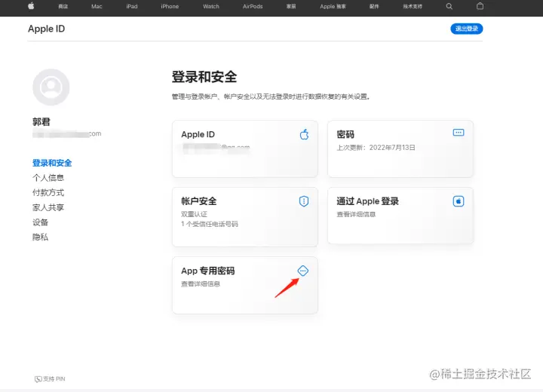Open the Watch navigation item
543x392 pixels.
[211, 6]
